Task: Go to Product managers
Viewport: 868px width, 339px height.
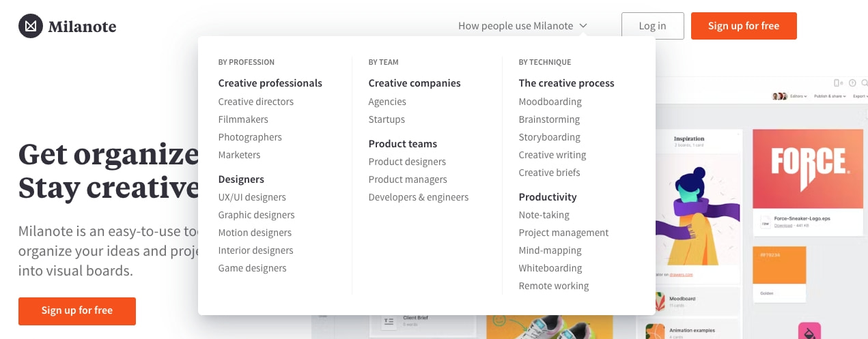Action: pyautogui.click(x=408, y=179)
